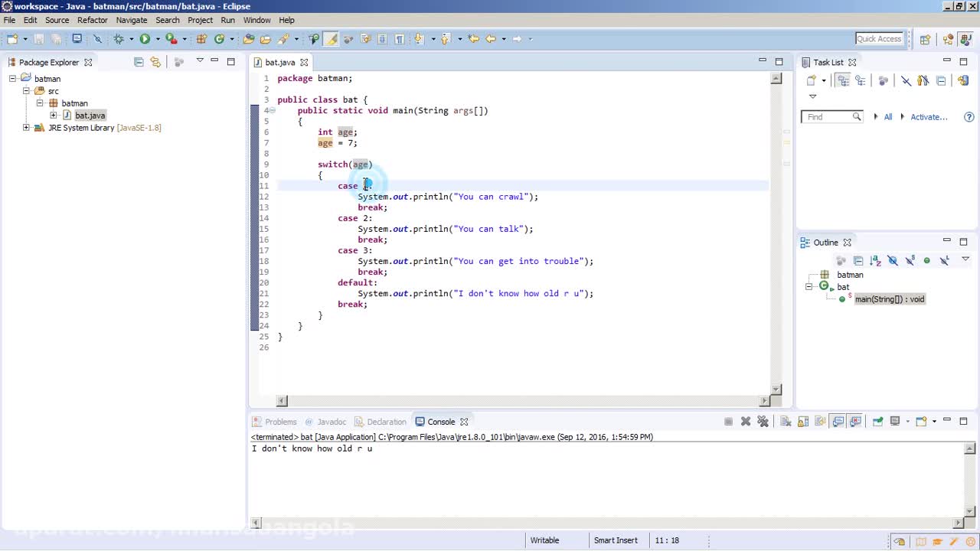The height and width of the screenshot is (551, 980).
Task: Open the Refactor menu
Action: coord(92,20)
